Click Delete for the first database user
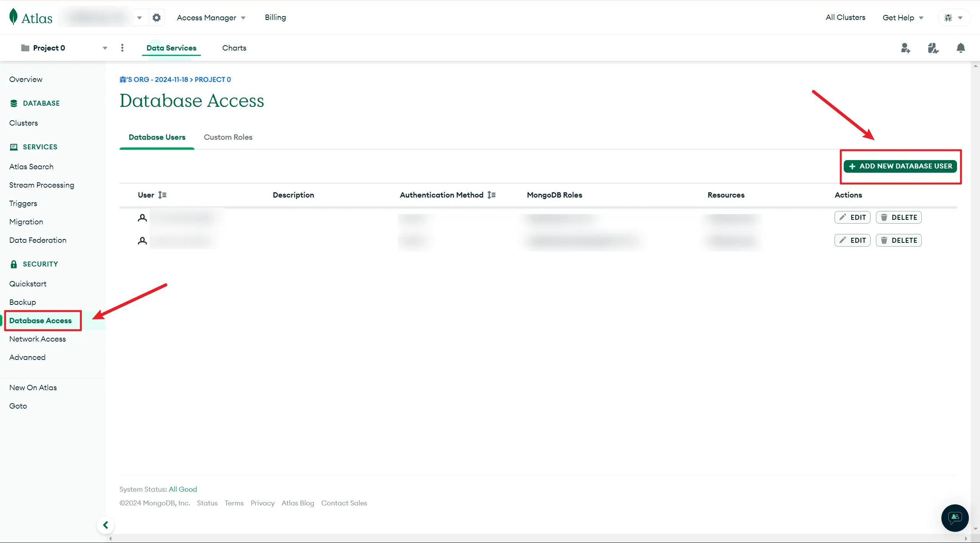Screen dimensions: 980x543 898,218
